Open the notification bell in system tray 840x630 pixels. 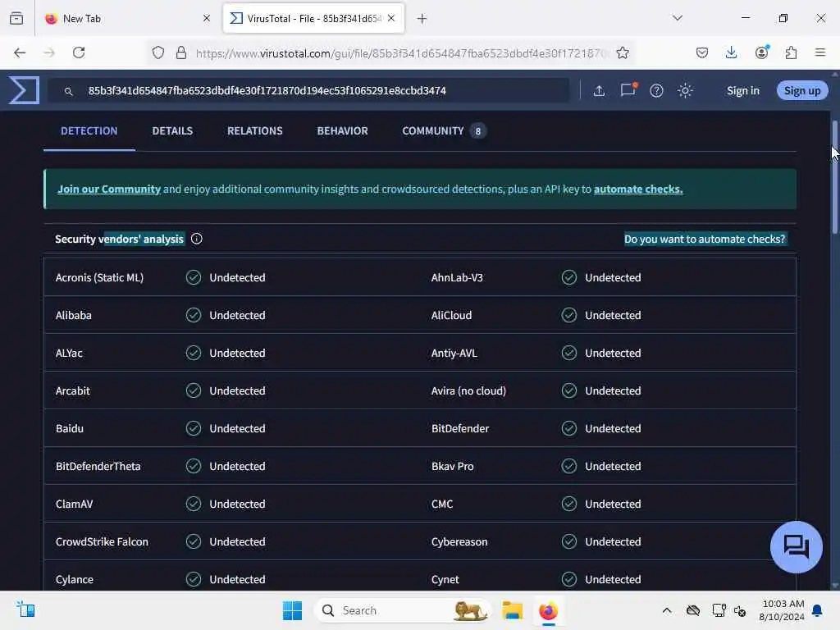[817, 610]
